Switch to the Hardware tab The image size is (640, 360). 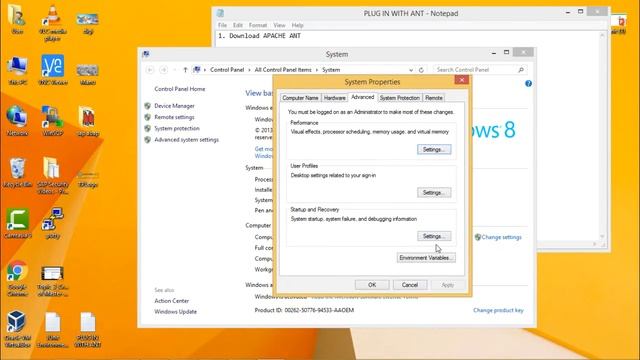tap(334, 98)
